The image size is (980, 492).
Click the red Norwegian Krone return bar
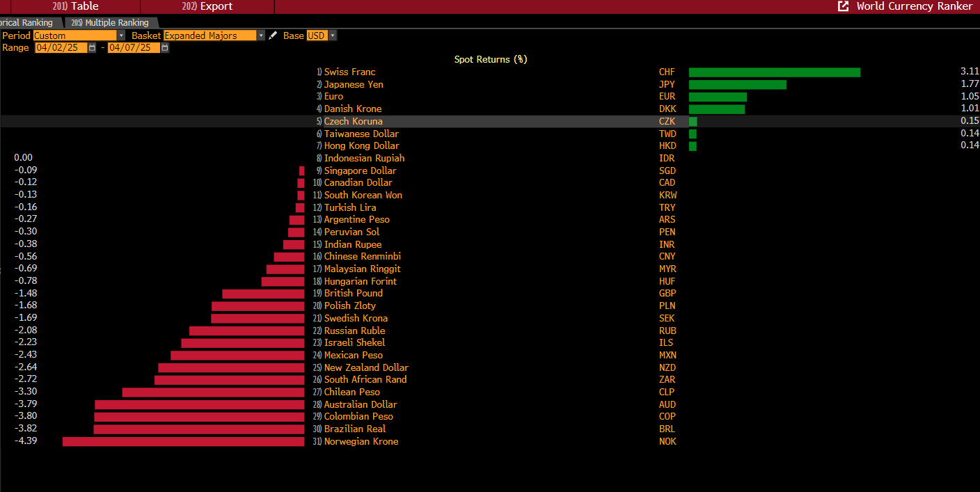pyautogui.click(x=184, y=441)
